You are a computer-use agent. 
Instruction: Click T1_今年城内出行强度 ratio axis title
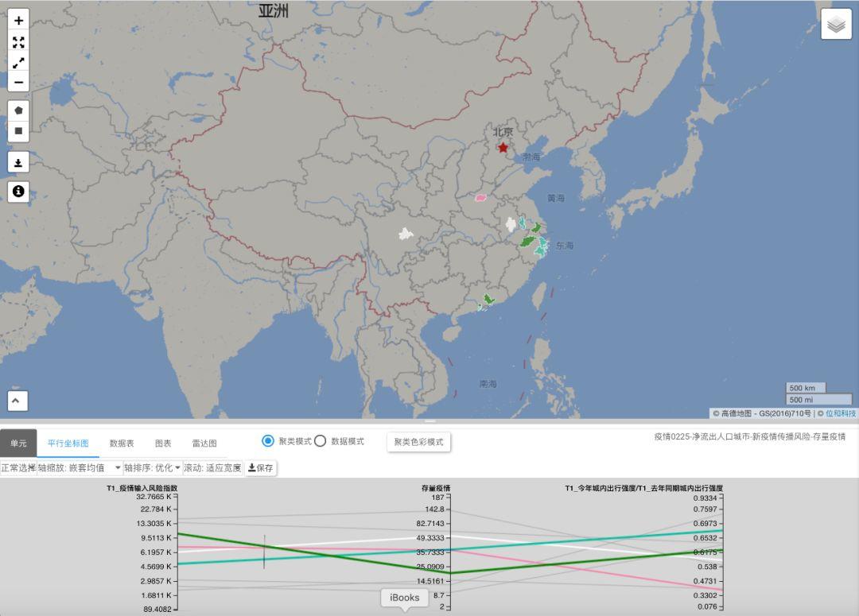tap(643, 488)
